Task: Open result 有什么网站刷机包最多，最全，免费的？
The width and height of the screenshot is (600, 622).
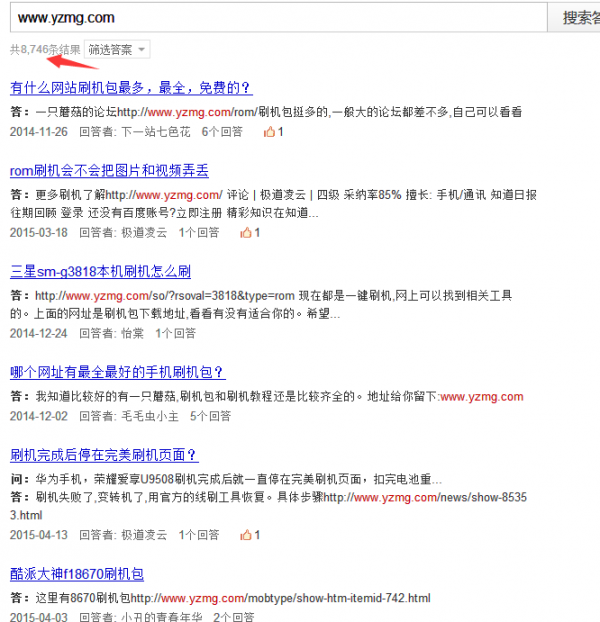Action: pyautogui.click(x=130, y=87)
